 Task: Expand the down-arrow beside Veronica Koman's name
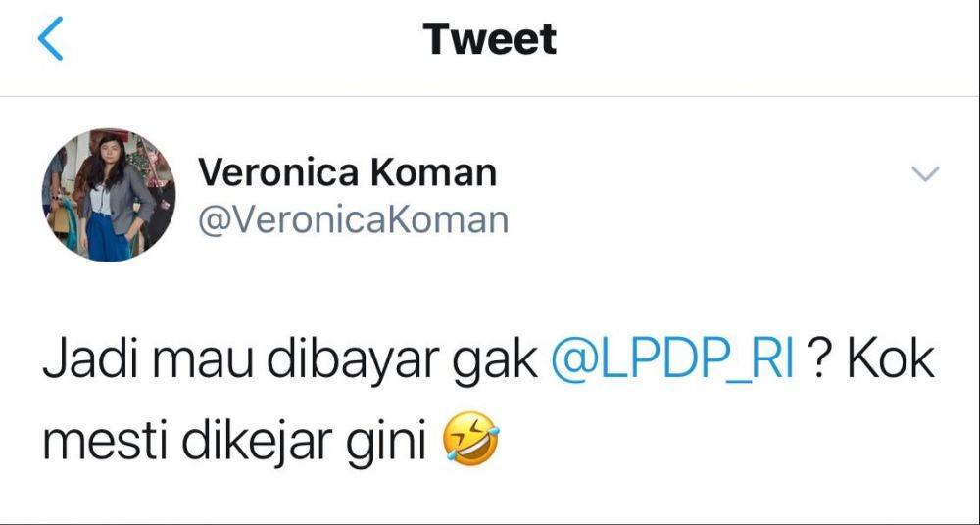926,173
